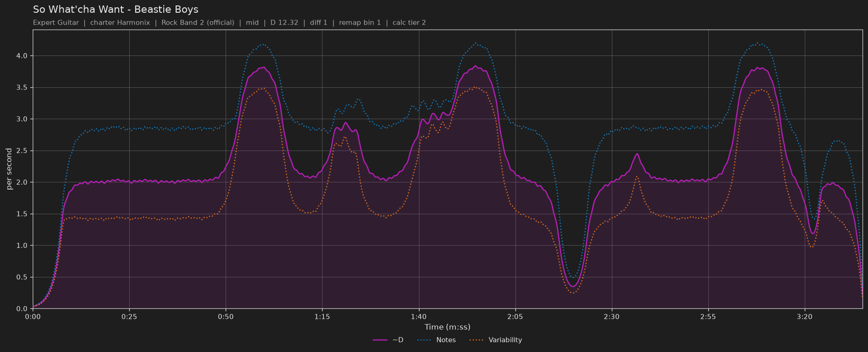
Task: Click the "diff 1" subtitle entry
Action: point(318,23)
